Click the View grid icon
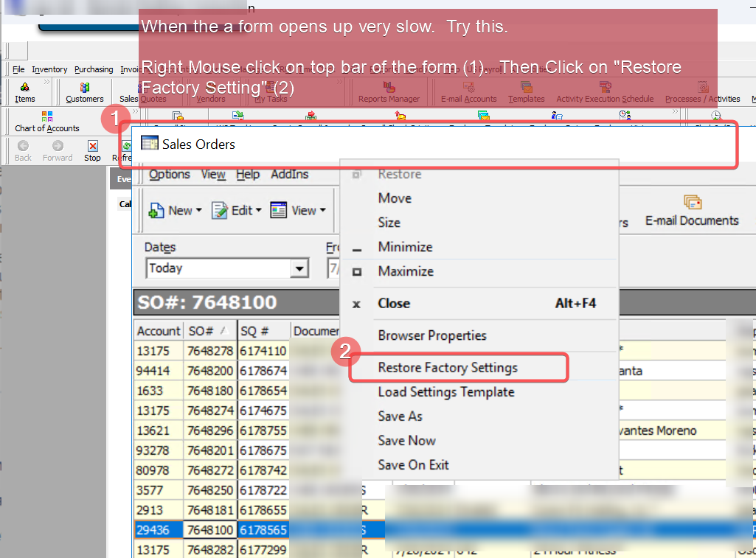The image size is (756, 558). [278, 210]
